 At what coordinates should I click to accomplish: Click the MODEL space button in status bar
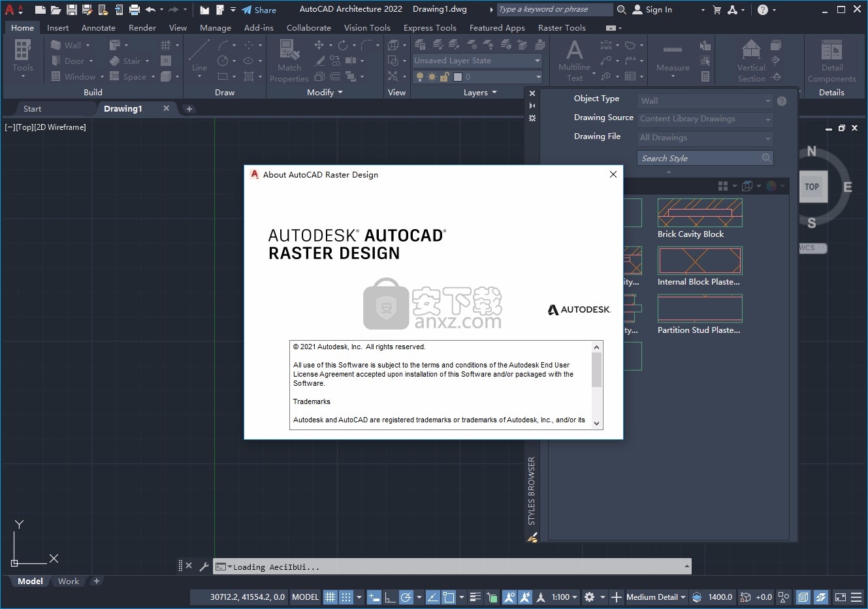(305, 597)
